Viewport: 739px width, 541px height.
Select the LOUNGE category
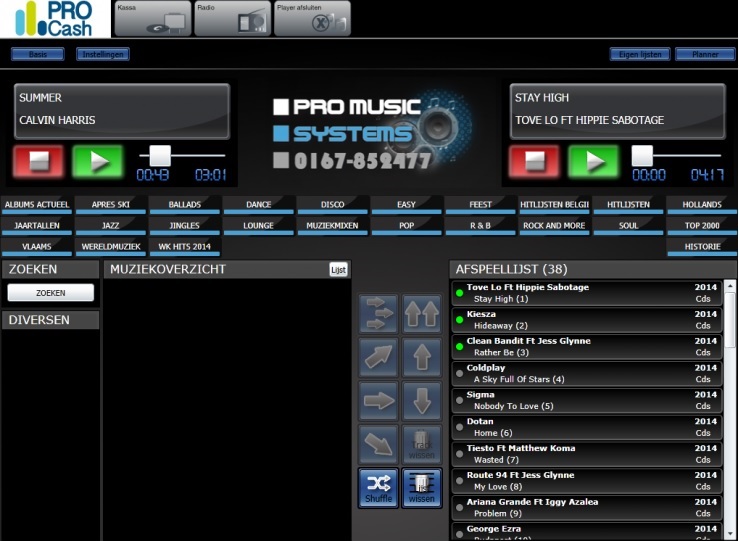259,226
